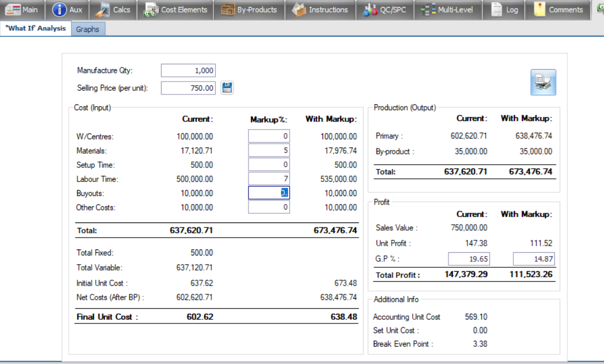The height and width of the screenshot is (364, 604).
Task: Click the Unit Profit current value 147.38
Action: (476, 243)
